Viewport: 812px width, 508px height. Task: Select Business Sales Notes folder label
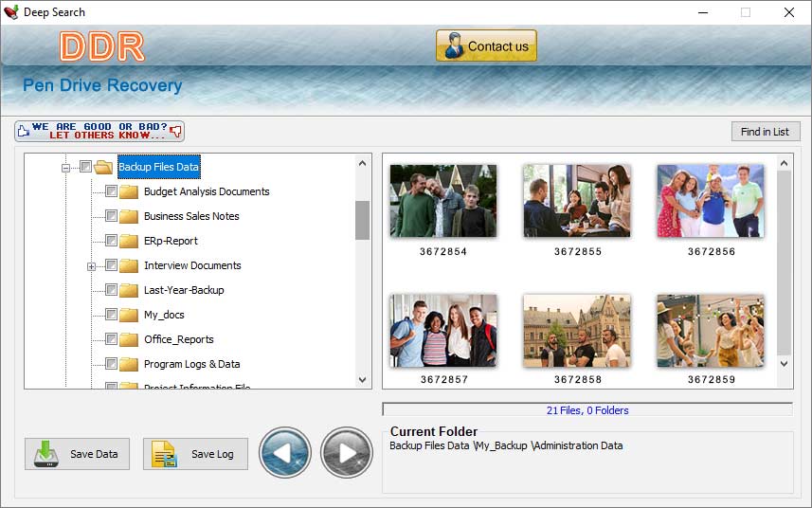[x=191, y=216]
